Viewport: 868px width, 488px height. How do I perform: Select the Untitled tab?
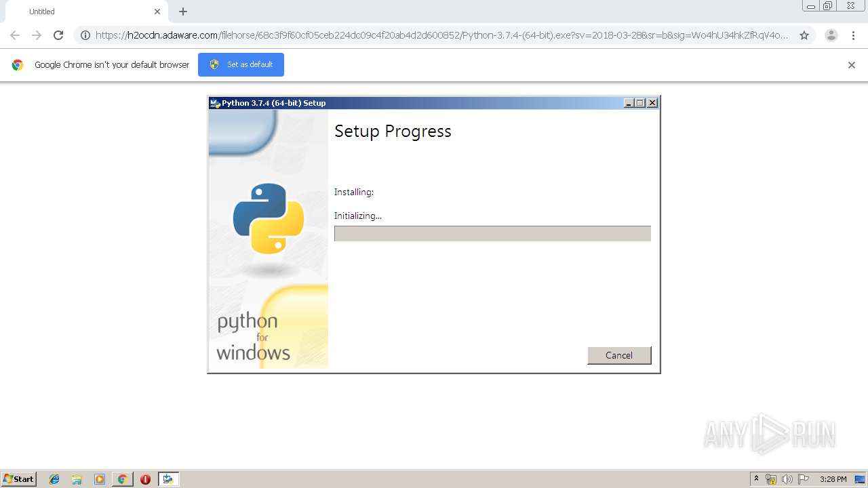87,12
